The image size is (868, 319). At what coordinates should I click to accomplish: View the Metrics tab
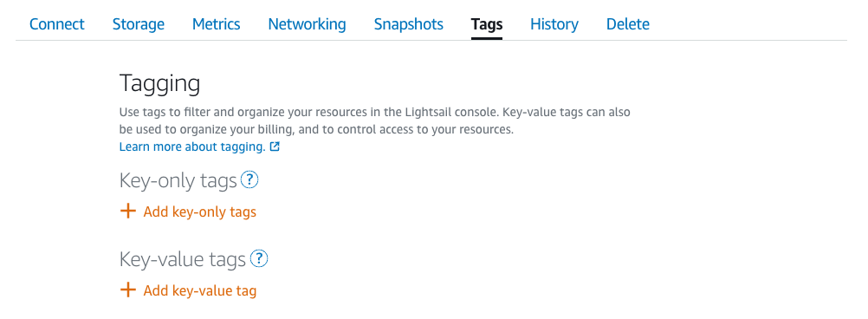[x=217, y=24]
